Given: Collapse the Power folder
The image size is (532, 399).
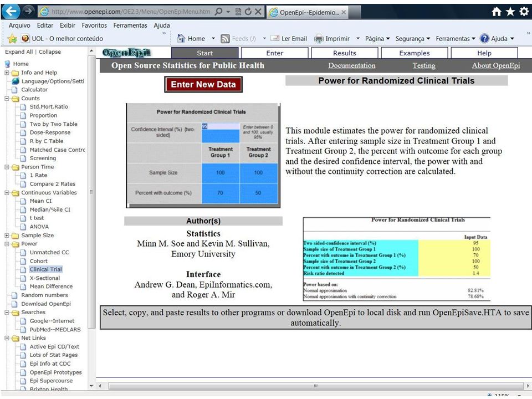Looking at the screenshot, I should point(7,244).
